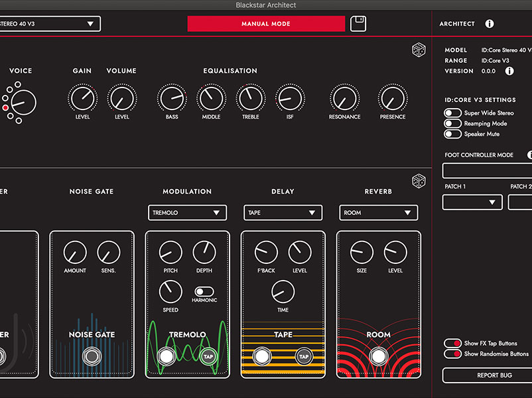The width and height of the screenshot is (532, 398).
Task: Click the info icon beside Version
Action: click(x=509, y=71)
